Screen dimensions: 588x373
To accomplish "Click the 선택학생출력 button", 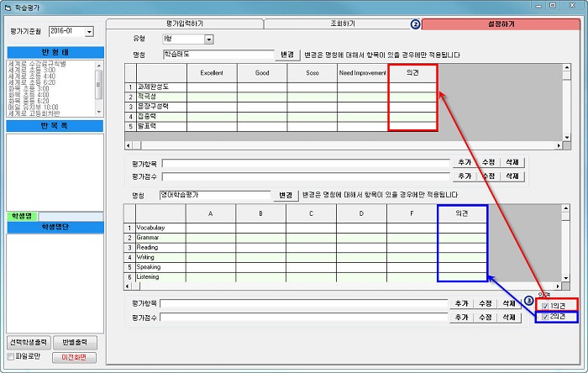I will pyautogui.click(x=29, y=343).
